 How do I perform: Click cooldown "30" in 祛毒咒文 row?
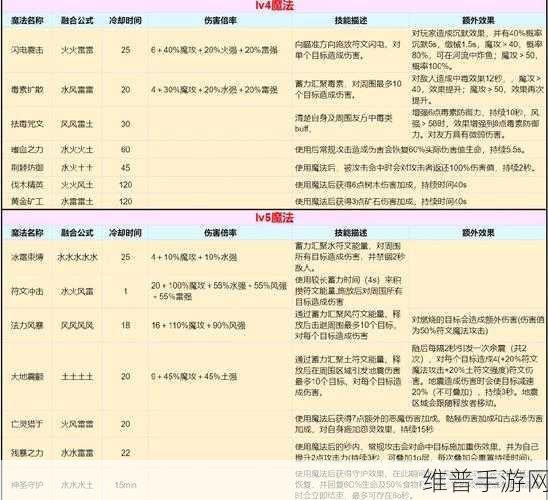[x=125, y=124]
